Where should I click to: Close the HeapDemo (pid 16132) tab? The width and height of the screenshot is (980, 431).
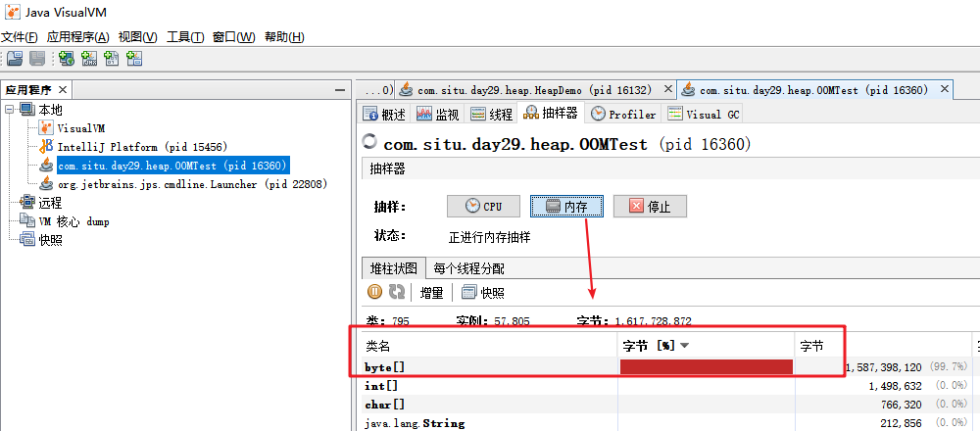(x=667, y=89)
